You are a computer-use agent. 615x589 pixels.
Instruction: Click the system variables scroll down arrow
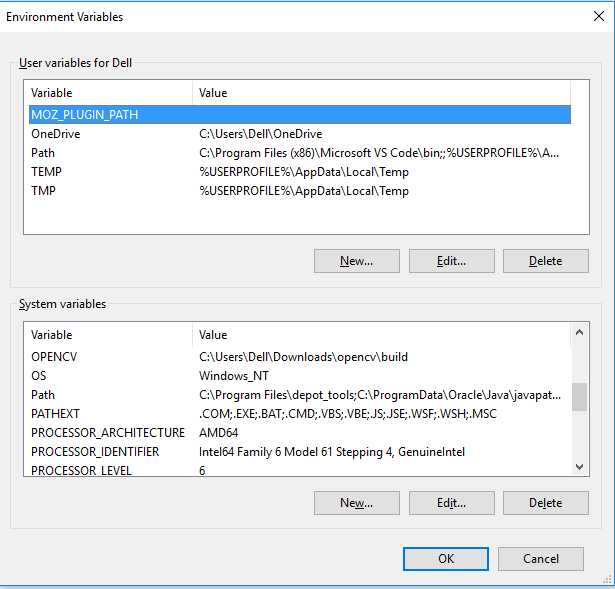pos(579,467)
